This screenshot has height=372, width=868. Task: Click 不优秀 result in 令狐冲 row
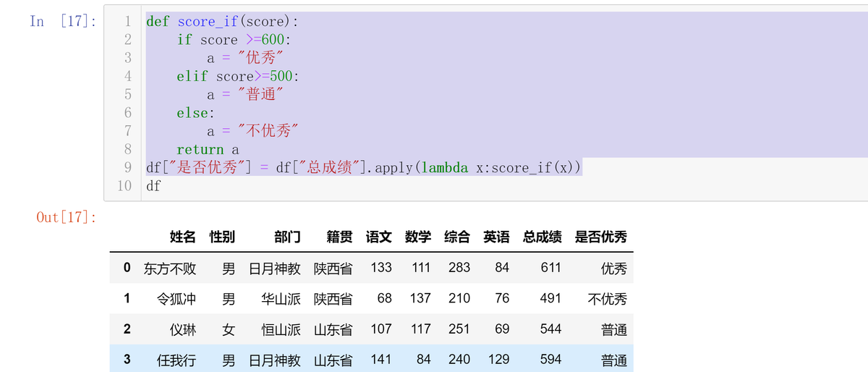coord(608,299)
